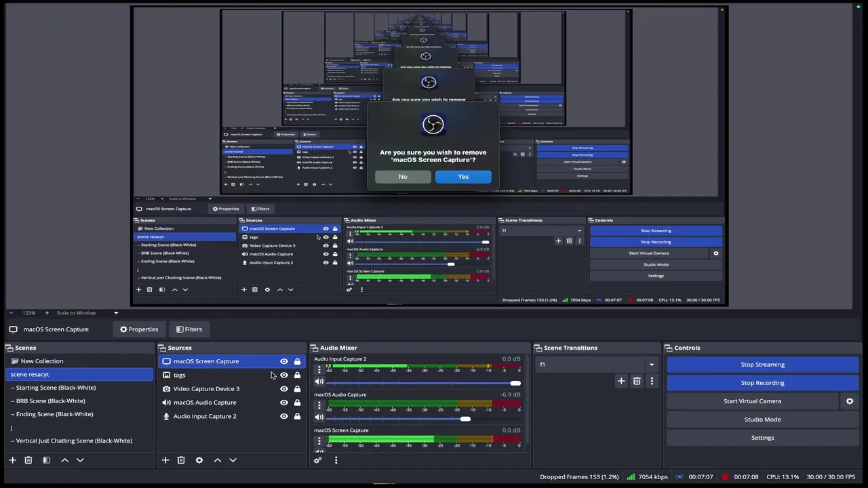Unlock macOS Audio Capture source
868x488 pixels.
click(297, 403)
